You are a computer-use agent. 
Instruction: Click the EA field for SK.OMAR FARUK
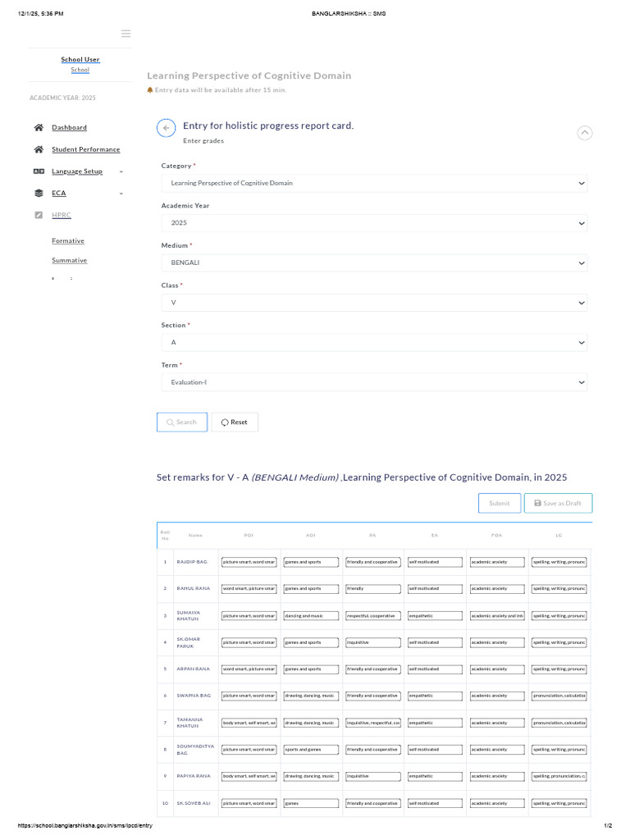coord(435,642)
